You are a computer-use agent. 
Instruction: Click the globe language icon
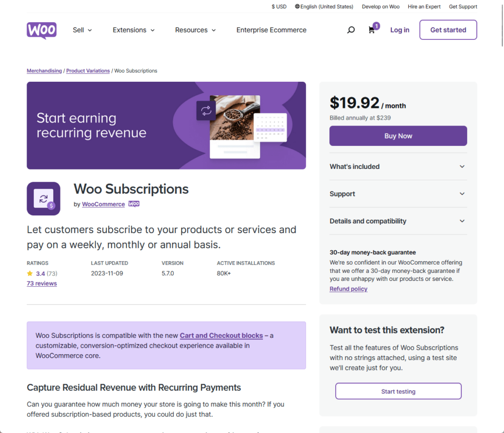tap(297, 6)
